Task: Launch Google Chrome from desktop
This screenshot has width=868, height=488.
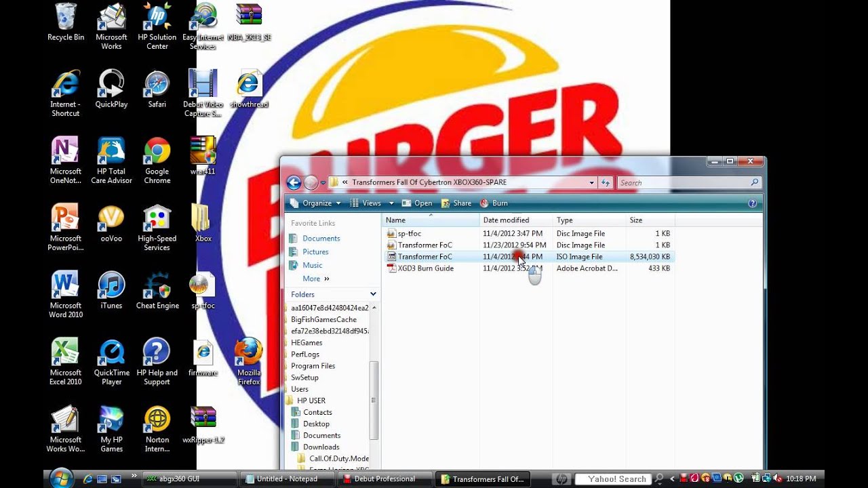Action: 157,161
